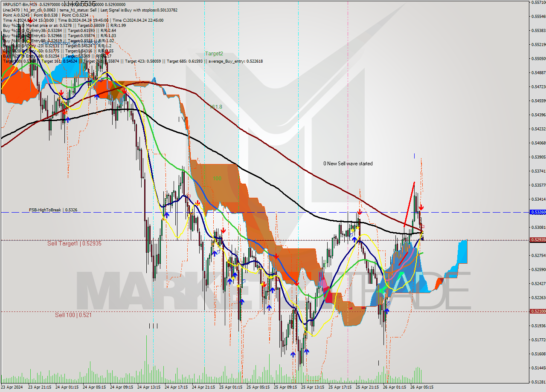
Task: Click the '26 Apr 05:15' time axis label
Action: pos(423,388)
